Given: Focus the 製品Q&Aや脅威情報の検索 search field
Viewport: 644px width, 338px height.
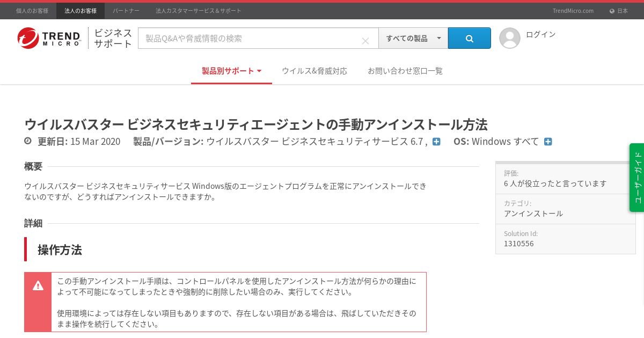Looking at the screenshot, I should tap(258, 38).
